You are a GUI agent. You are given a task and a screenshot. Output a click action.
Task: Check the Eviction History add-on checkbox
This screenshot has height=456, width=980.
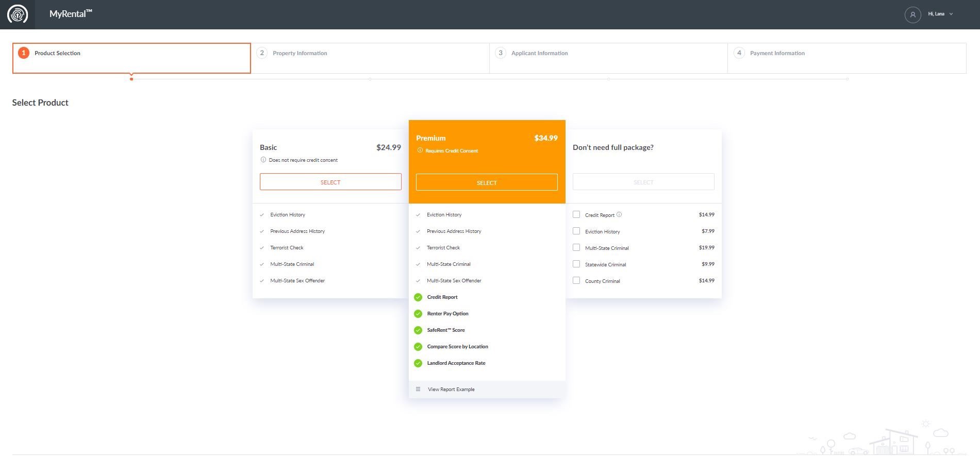click(x=576, y=231)
